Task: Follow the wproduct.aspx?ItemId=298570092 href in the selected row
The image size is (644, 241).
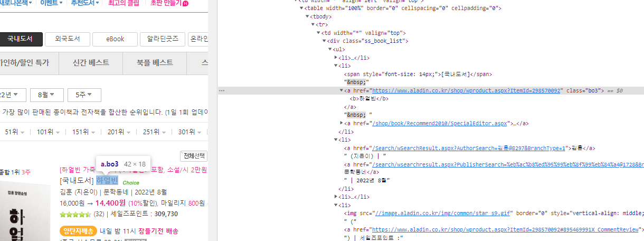Action: pyautogui.click(x=466, y=91)
